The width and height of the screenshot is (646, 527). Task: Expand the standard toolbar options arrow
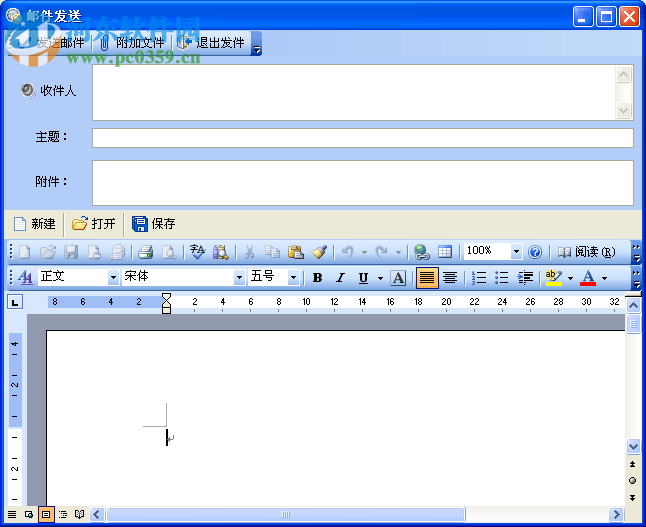pos(637,253)
